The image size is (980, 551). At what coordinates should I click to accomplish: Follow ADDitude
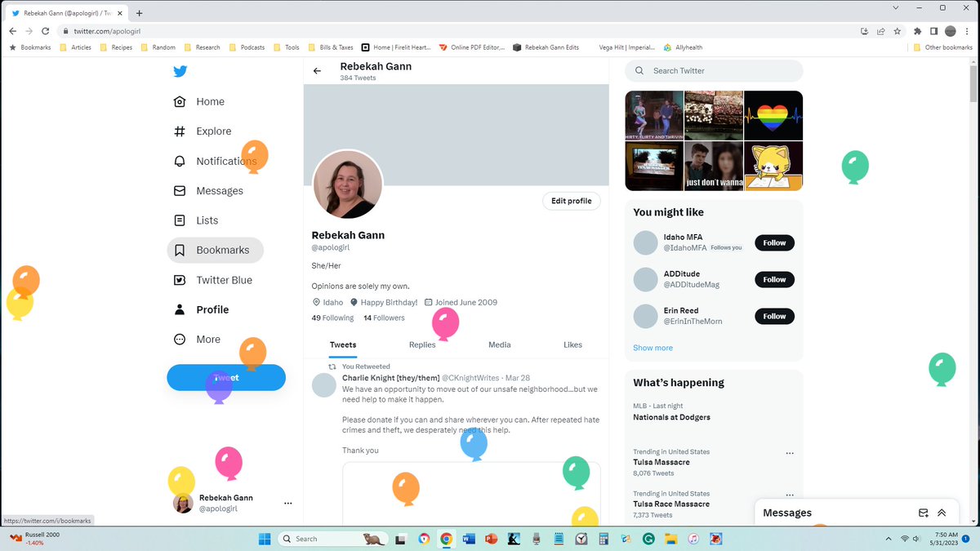tap(774, 279)
